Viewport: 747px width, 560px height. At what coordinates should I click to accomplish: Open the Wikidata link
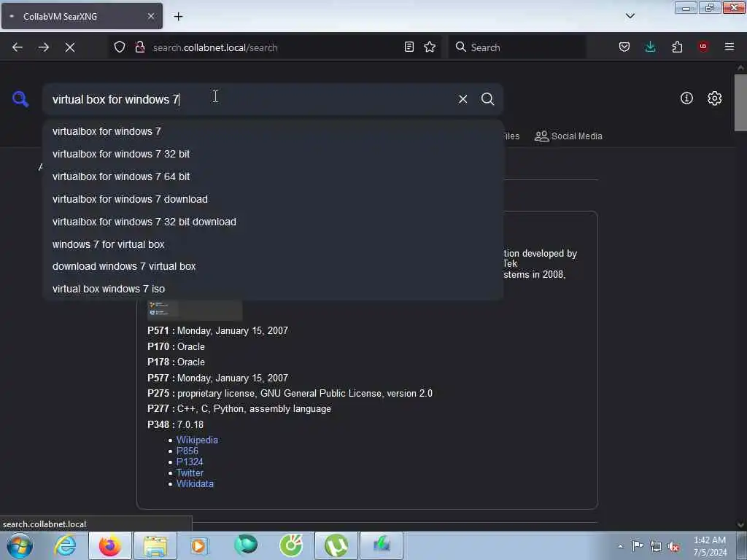click(195, 484)
